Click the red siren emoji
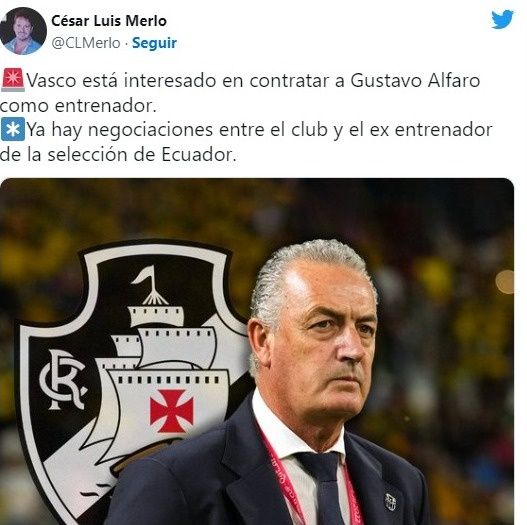The image size is (527, 525). tap(13, 80)
